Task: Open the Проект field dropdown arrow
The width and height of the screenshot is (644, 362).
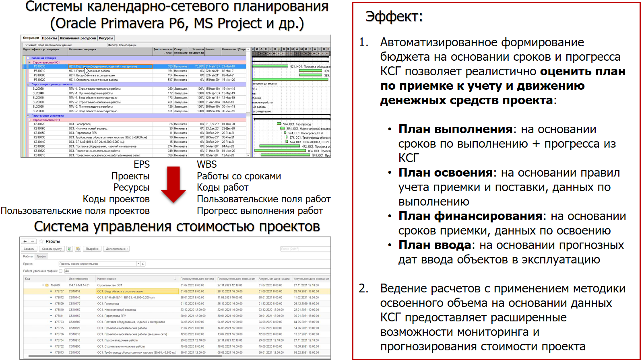Action: 138,264
